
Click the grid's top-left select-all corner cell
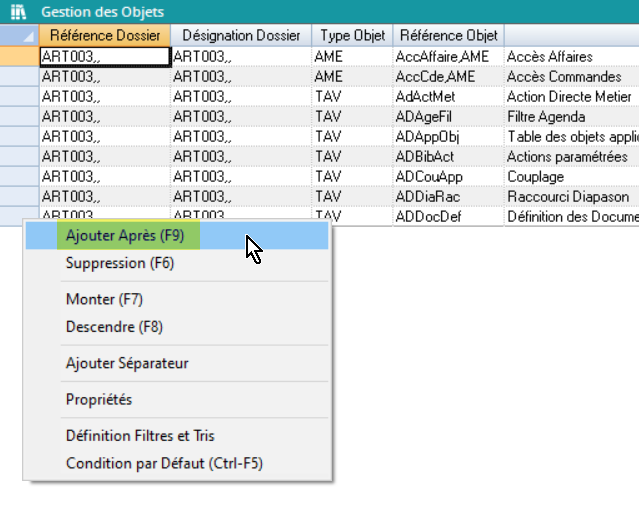[x=19, y=36]
